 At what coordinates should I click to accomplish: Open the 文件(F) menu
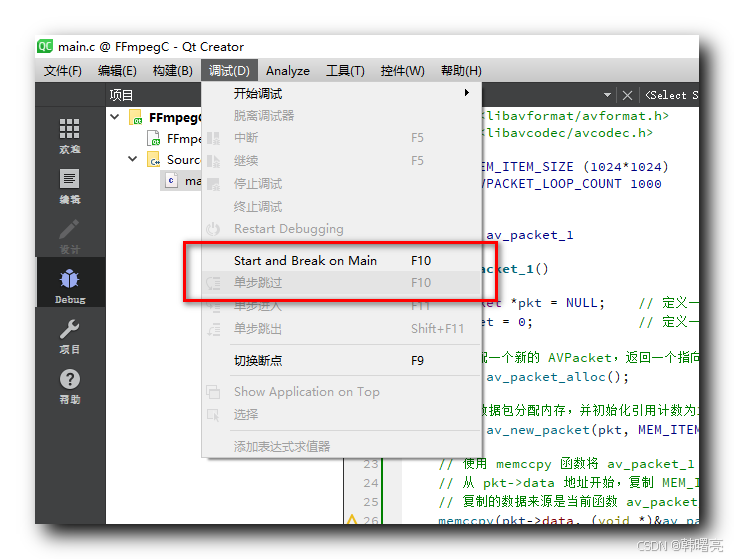(63, 71)
